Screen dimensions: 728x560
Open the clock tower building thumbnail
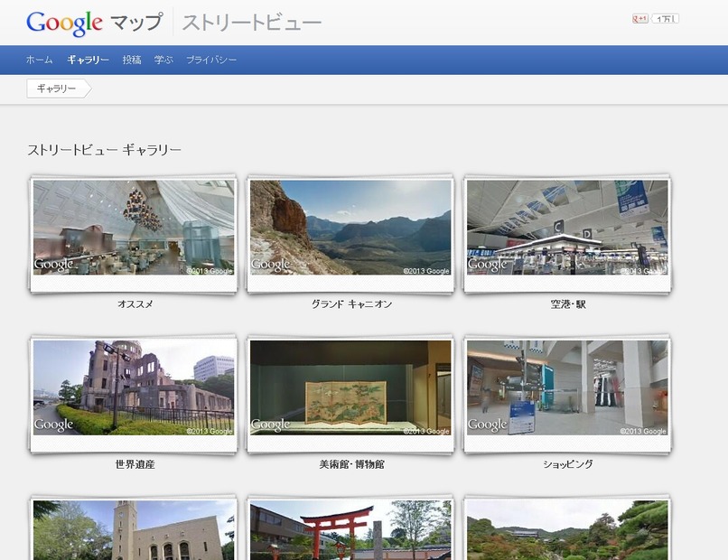coord(134,530)
